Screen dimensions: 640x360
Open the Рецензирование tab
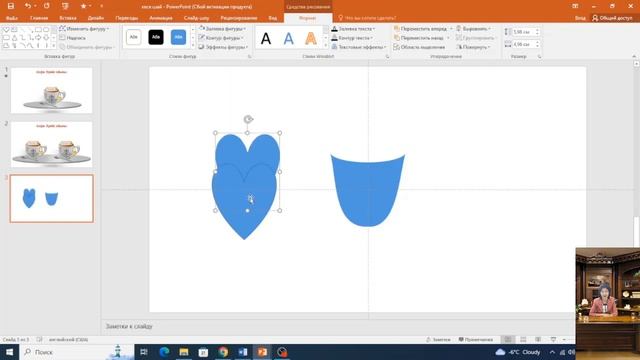(239, 18)
